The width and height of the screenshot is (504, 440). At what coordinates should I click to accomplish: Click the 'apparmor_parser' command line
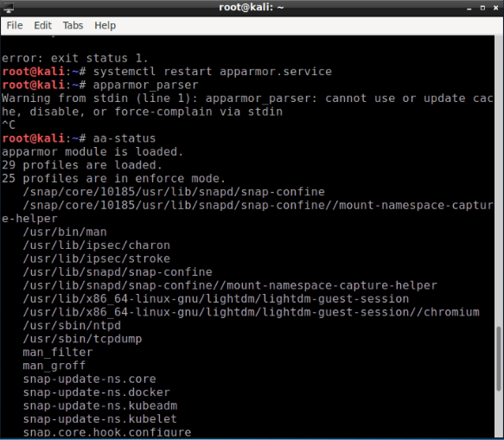point(145,85)
